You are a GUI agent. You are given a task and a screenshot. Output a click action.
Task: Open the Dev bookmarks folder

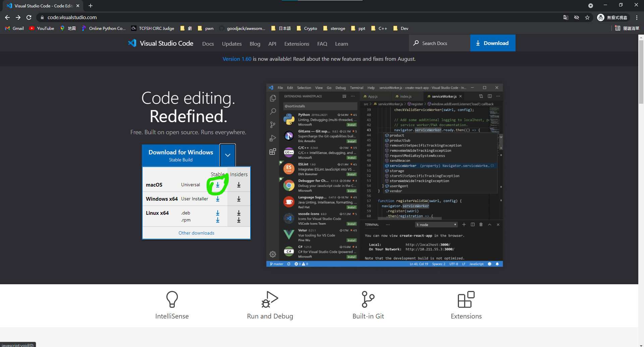[x=401, y=29]
